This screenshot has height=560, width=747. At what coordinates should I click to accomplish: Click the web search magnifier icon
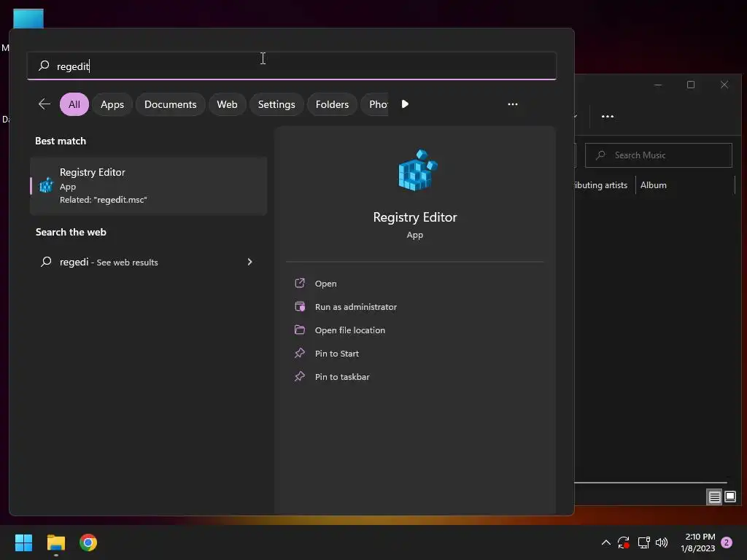point(46,262)
